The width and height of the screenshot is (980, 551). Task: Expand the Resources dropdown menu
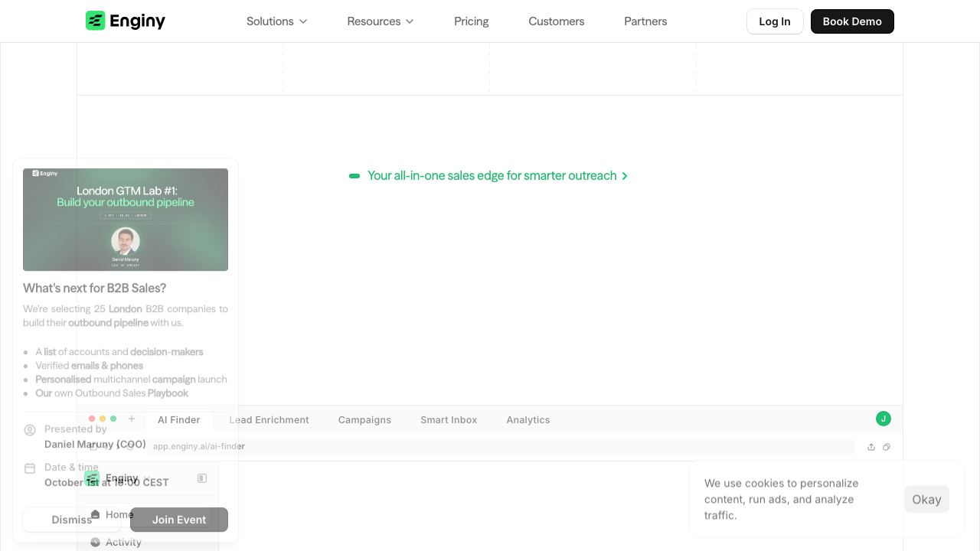pyautogui.click(x=381, y=21)
